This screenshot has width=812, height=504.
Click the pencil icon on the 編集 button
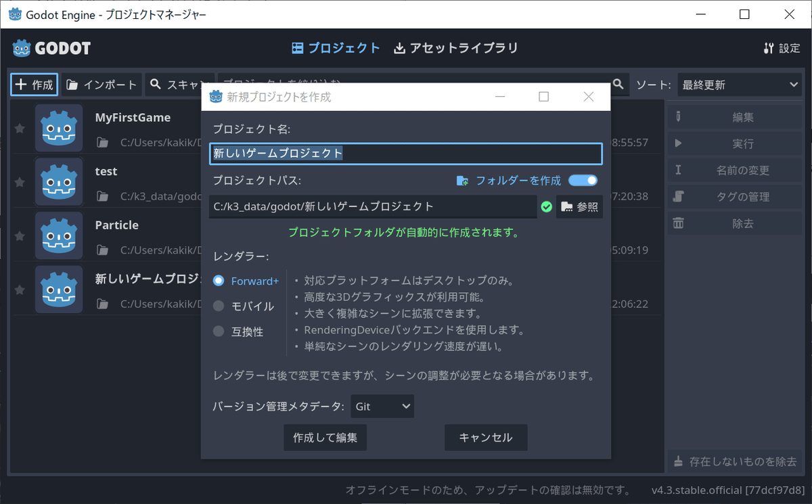[679, 116]
